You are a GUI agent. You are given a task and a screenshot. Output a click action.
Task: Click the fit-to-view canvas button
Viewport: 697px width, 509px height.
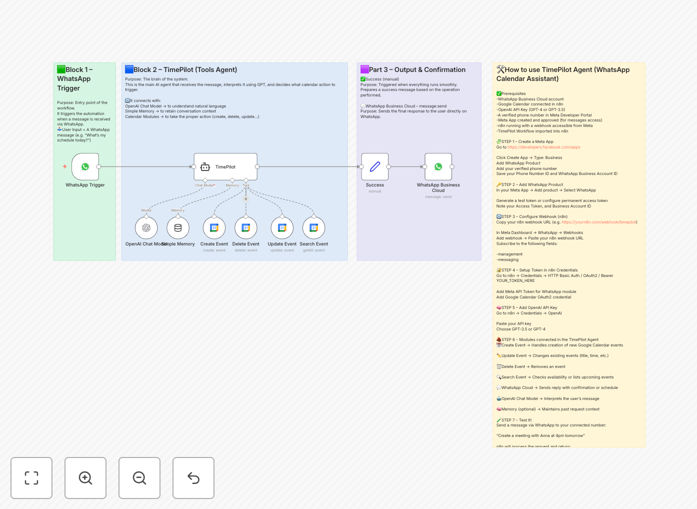pyautogui.click(x=31, y=478)
